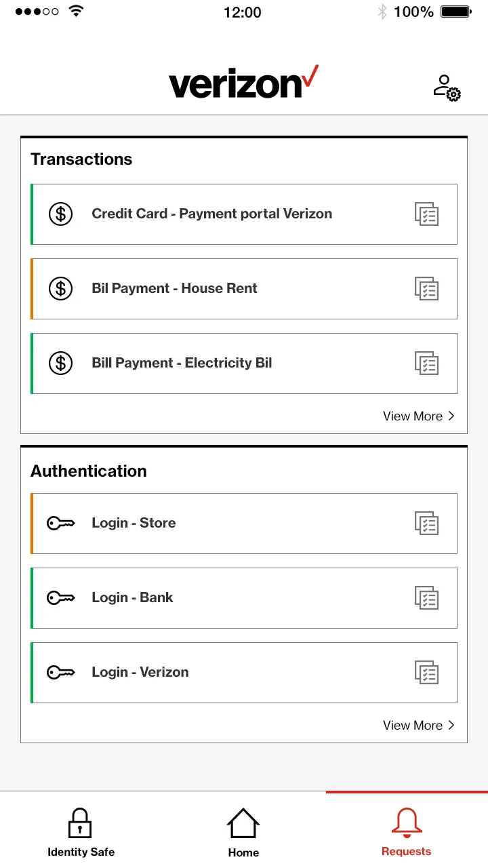The image size is (488, 868).
Task: Go to the Home tab
Action: (243, 831)
